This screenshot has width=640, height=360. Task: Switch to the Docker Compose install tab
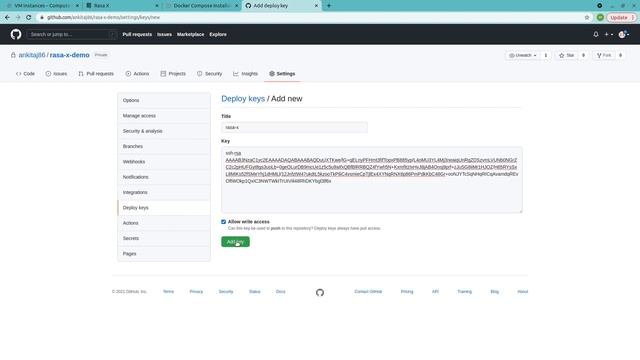[x=202, y=6]
